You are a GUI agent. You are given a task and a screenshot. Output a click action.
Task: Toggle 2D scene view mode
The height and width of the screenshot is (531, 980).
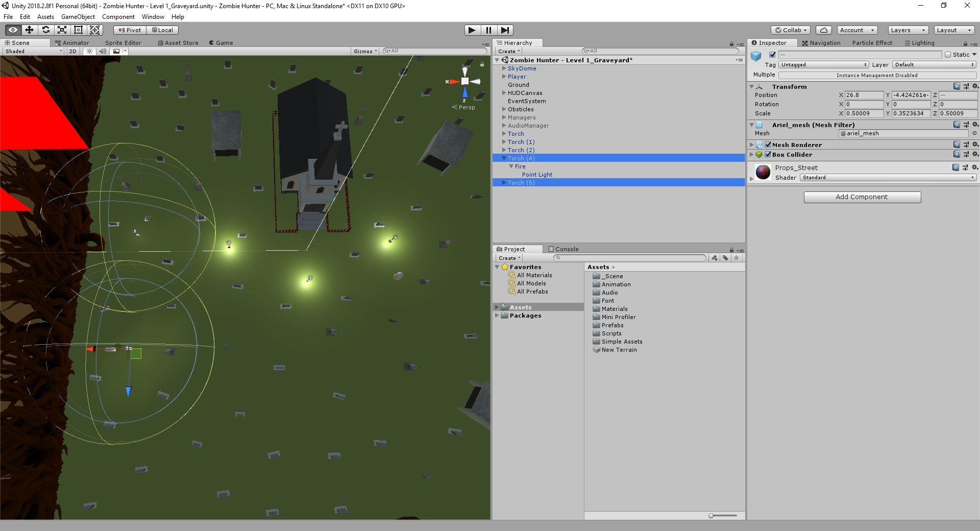tap(72, 51)
